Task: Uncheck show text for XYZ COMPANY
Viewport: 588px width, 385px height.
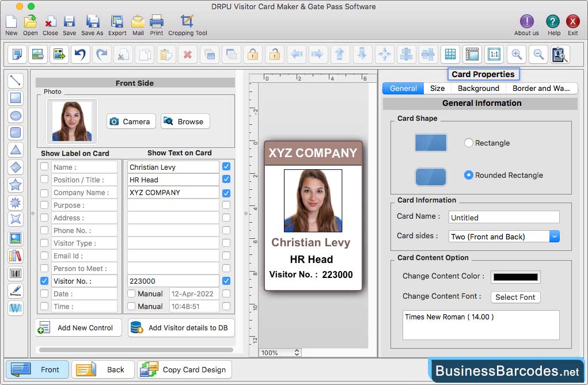Action: click(226, 193)
